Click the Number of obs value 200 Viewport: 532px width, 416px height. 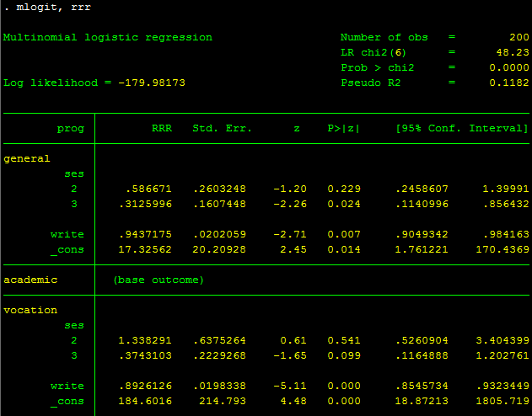[519, 37]
